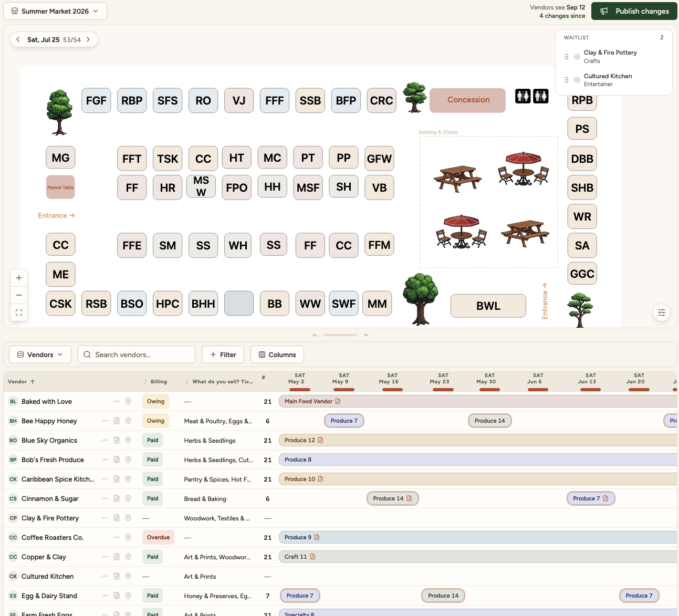This screenshot has height=616, width=679.
Task: Sort by the Vendor column header
Action: coord(22,382)
